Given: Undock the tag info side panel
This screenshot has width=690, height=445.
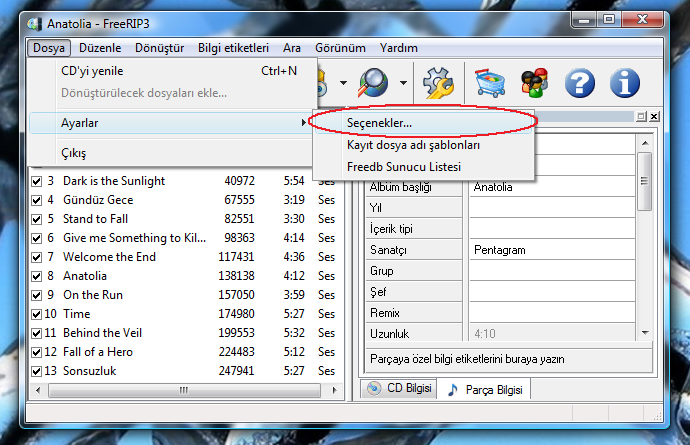Looking at the screenshot, I should (641, 117).
